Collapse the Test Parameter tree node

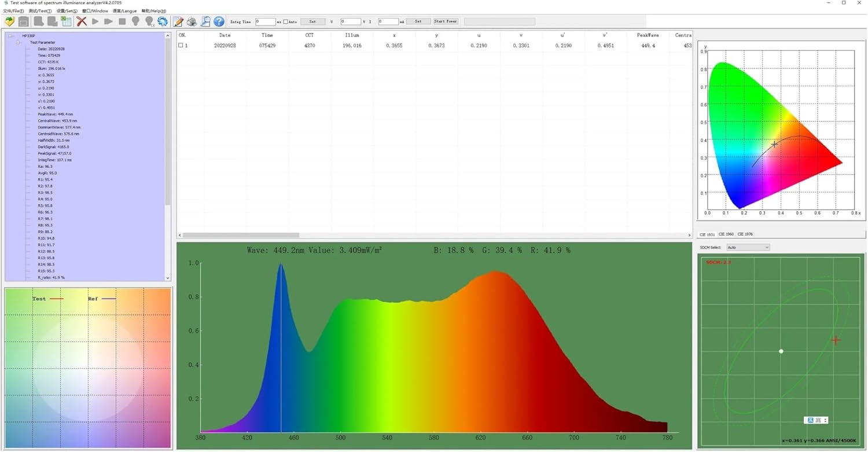(19, 42)
